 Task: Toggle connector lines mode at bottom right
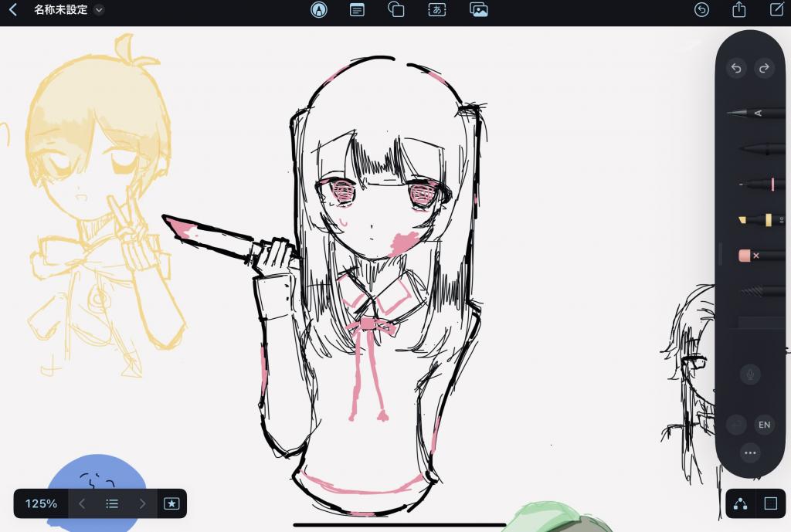pos(741,503)
